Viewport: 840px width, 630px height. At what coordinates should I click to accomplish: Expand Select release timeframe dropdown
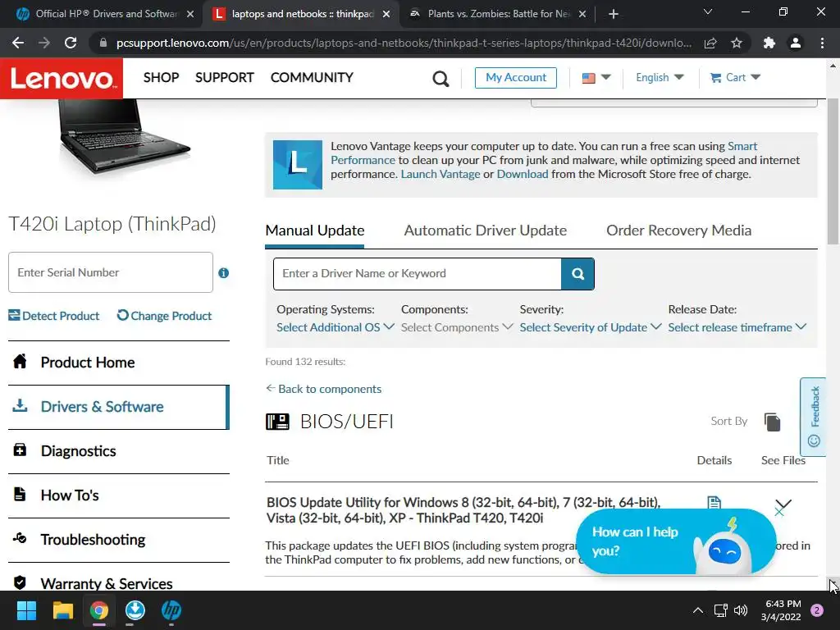pyautogui.click(x=737, y=327)
